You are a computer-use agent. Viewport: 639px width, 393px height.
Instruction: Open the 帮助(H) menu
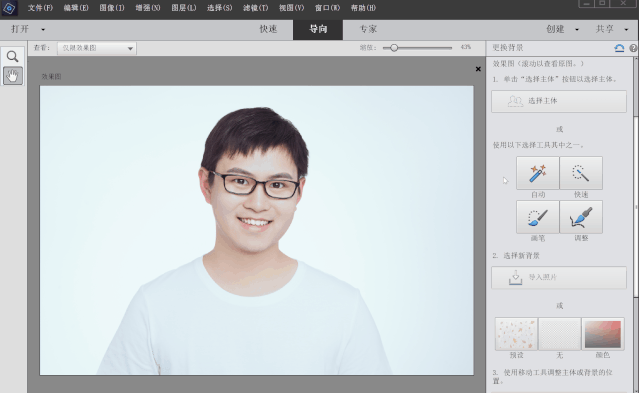(363, 8)
